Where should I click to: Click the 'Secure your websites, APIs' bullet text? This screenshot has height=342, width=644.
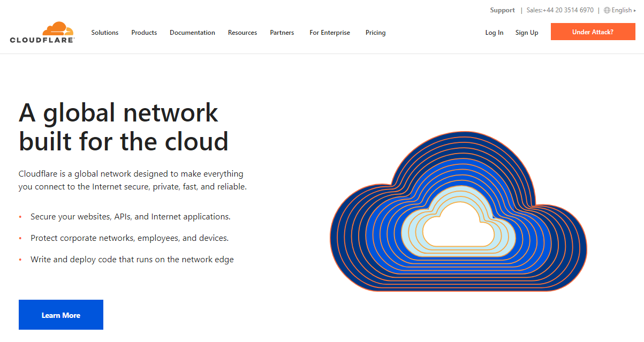pos(130,217)
